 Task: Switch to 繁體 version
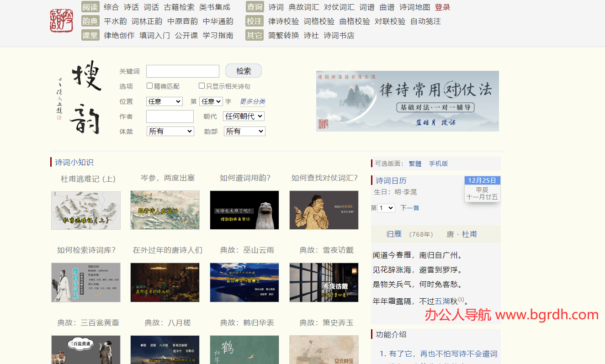tap(415, 164)
